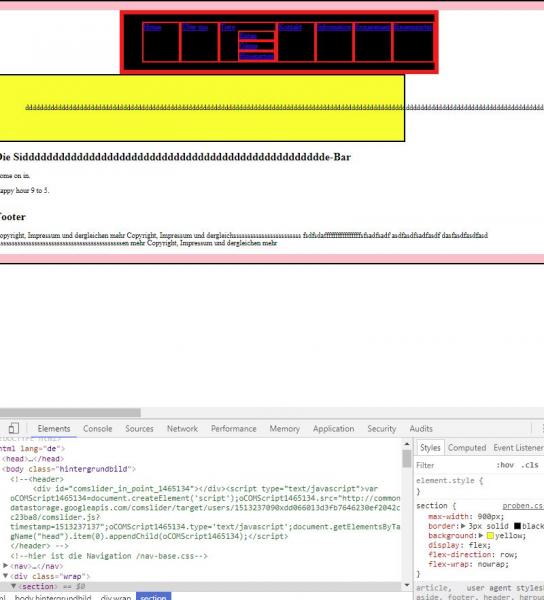Click the yellow background color swatch

pos(490,536)
